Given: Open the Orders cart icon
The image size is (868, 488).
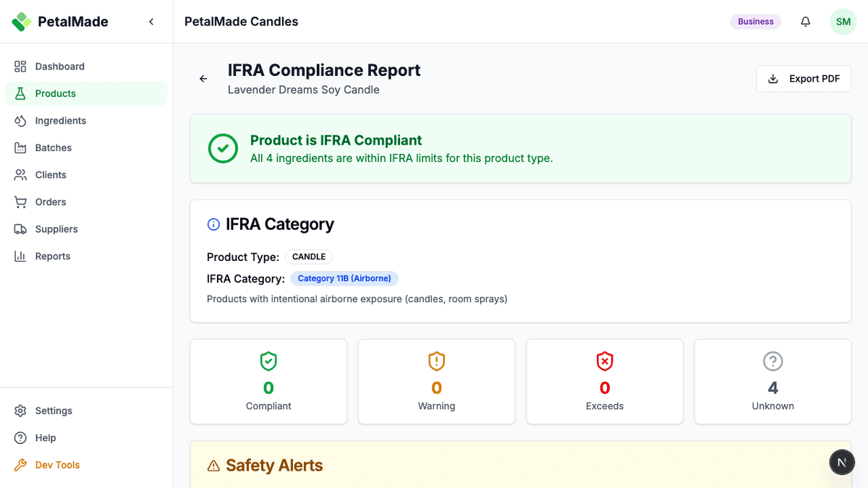Looking at the screenshot, I should tap(21, 202).
